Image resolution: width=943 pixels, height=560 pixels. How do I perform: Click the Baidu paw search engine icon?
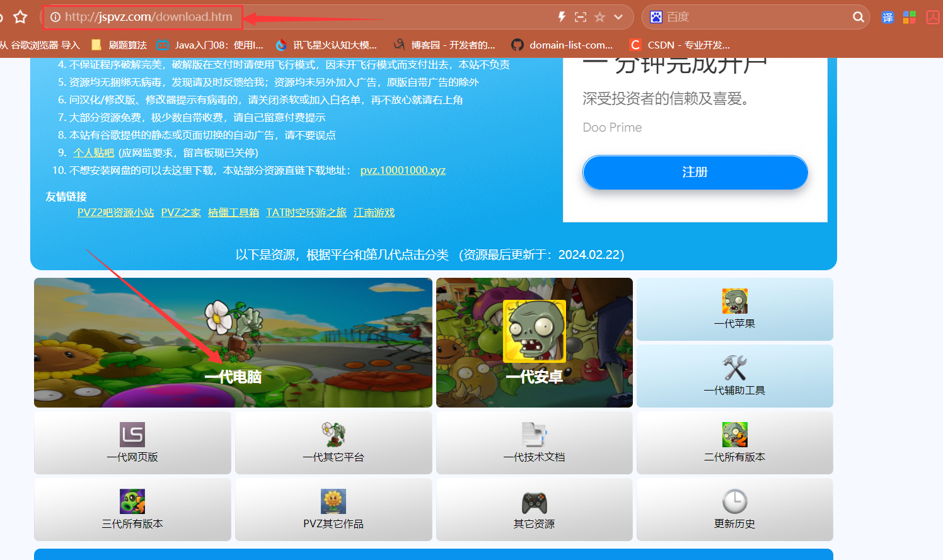point(656,17)
